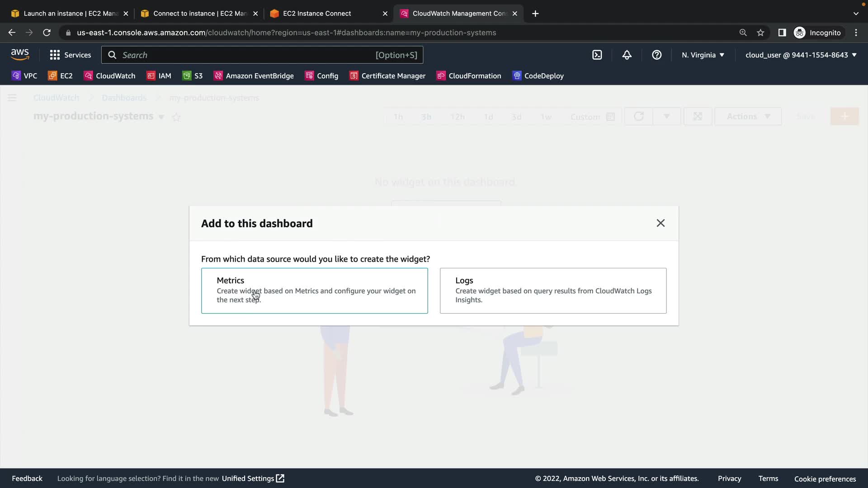Select the Metrics data source option

coord(314,291)
